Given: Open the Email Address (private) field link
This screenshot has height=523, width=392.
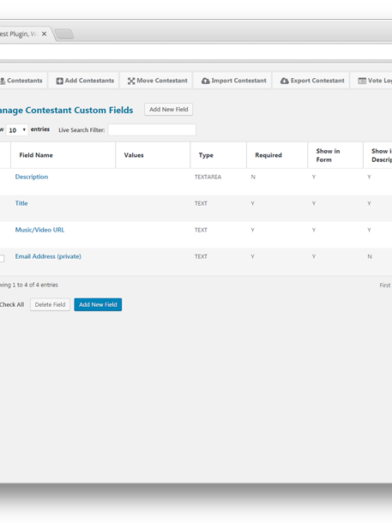Looking at the screenshot, I should [x=48, y=256].
